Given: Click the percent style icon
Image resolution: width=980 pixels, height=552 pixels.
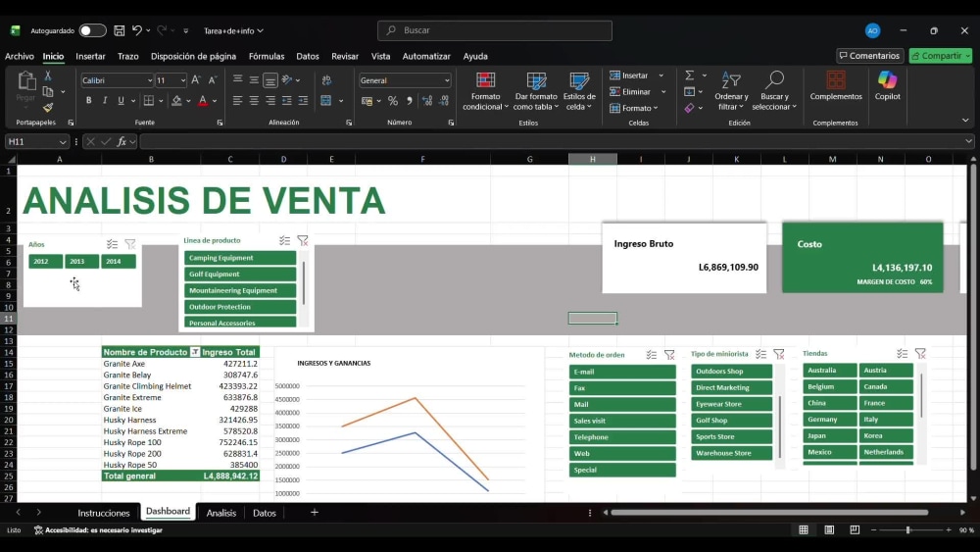Looking at the screenshot, I should point(393,100).
